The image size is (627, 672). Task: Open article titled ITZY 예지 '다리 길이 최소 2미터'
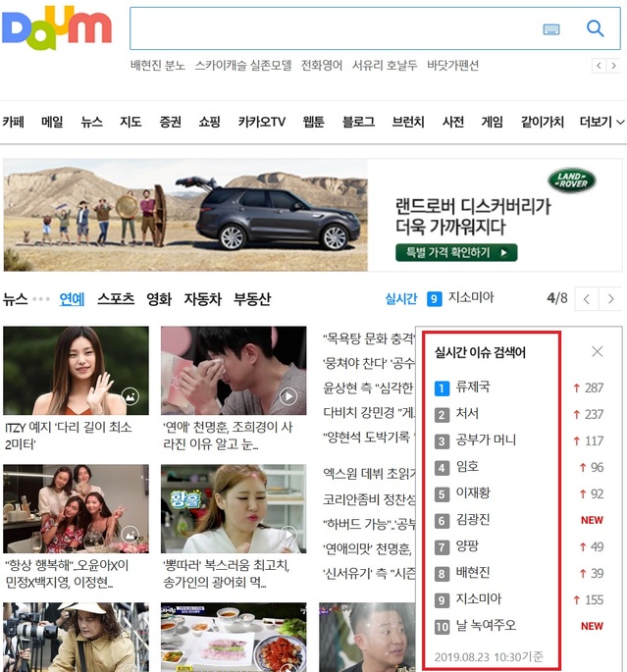pyautogui.click(x=69, y=436)
